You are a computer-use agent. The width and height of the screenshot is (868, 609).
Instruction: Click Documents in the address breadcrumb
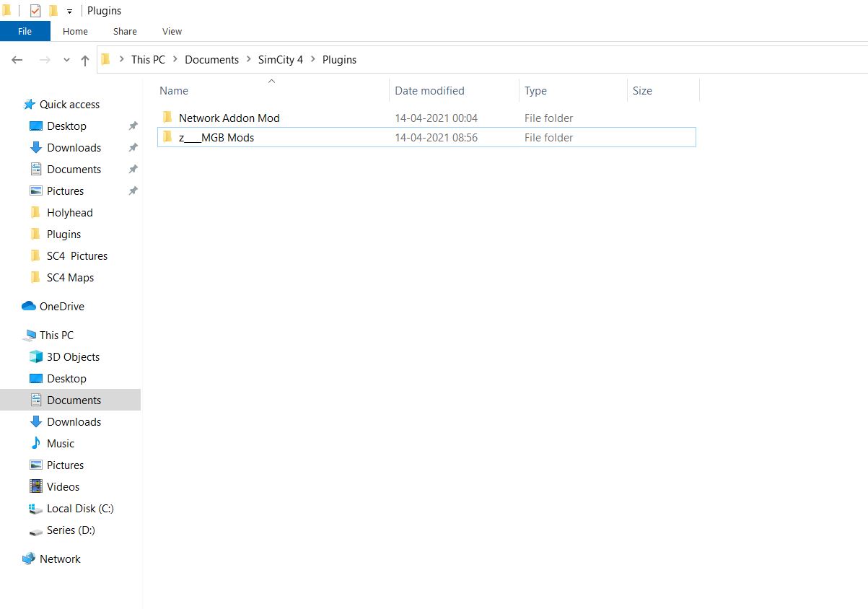[x=211, y=60]
